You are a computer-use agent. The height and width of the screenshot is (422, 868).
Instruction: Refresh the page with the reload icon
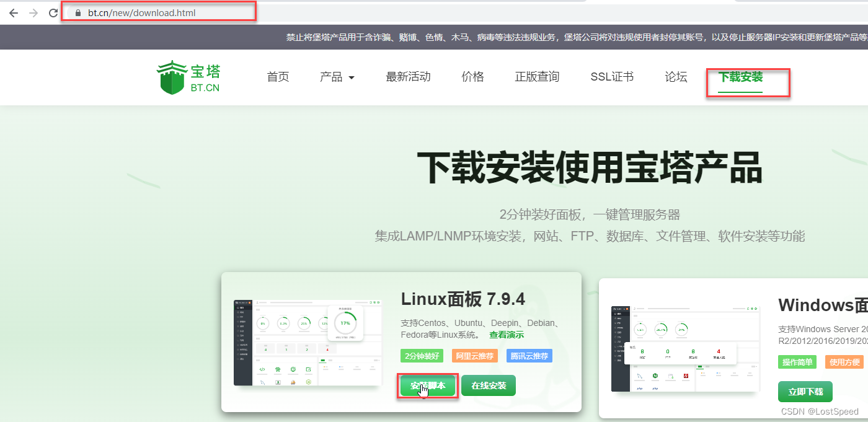tap(53, 12)
